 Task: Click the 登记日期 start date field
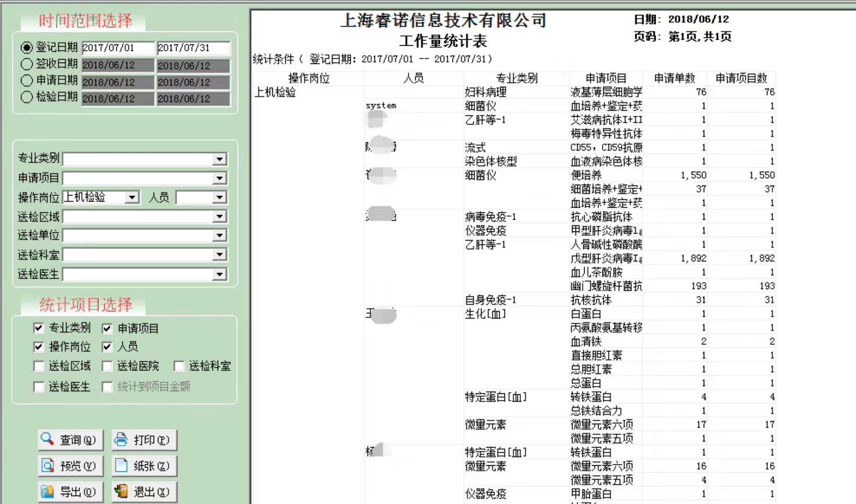[x=118, y=48]
